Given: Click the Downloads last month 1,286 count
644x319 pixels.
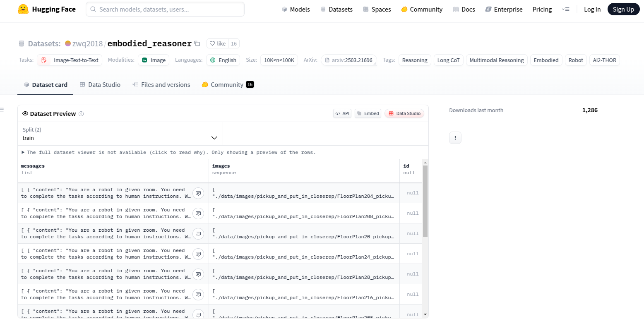Looking at the screenshot, I should click(590, 110).
